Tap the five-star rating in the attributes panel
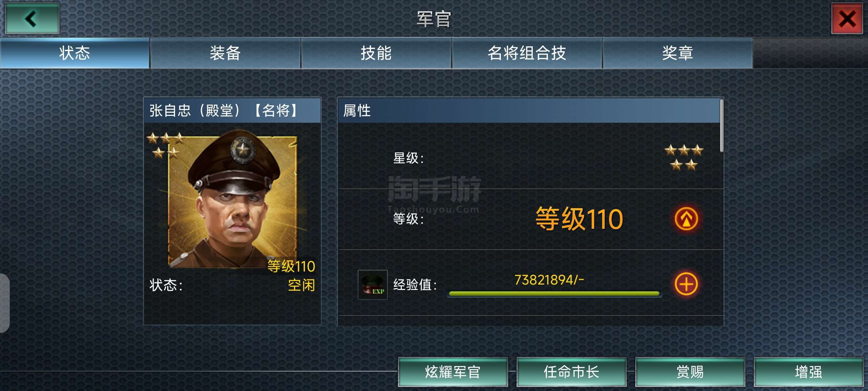The width and height of the screenshot is (868, 391). point(684,157)
